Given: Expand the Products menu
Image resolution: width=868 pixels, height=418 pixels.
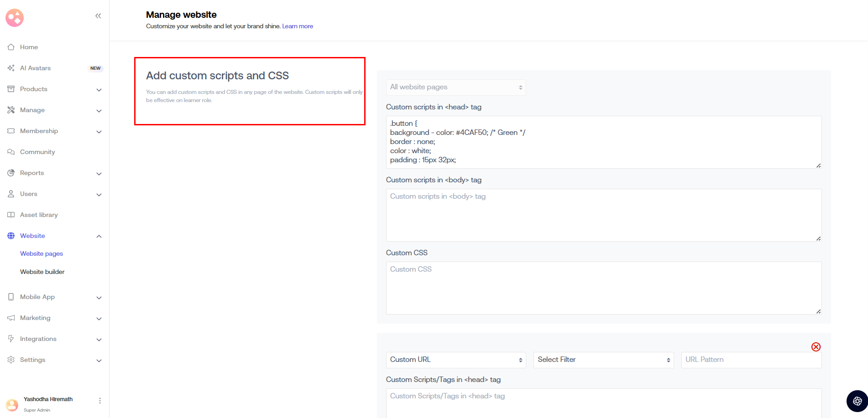Looking at the screenshot, I should pos(99,89).
